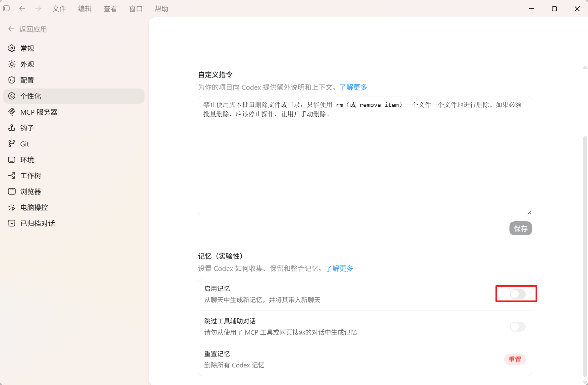Click the Git branch icon

click(12, 144)
